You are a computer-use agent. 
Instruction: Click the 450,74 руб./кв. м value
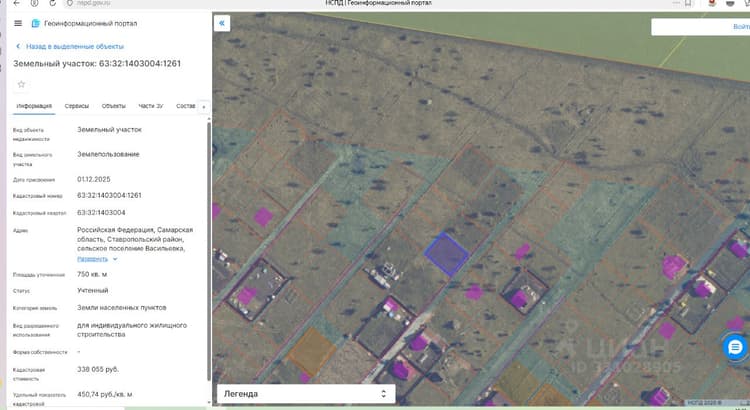(x=105, y=394)
